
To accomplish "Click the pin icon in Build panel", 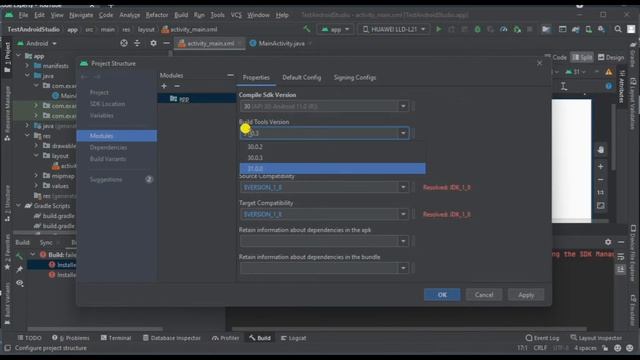I will tap(20, 269).
